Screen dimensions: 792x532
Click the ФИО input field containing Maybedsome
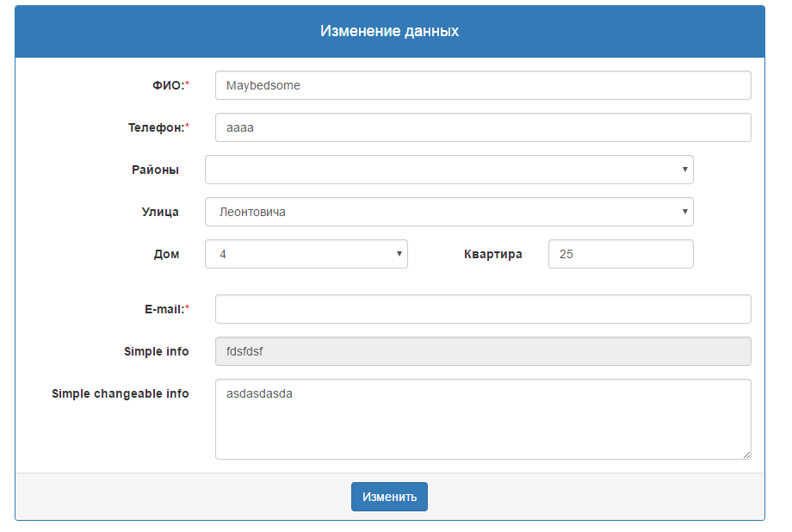pyautogui.click(x=483, y=85)
